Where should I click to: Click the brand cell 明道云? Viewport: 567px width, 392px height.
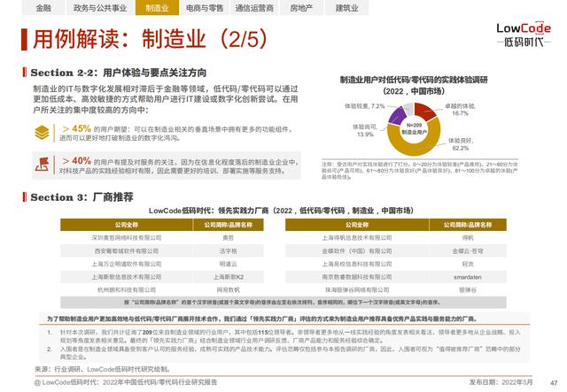pos(229,264)
